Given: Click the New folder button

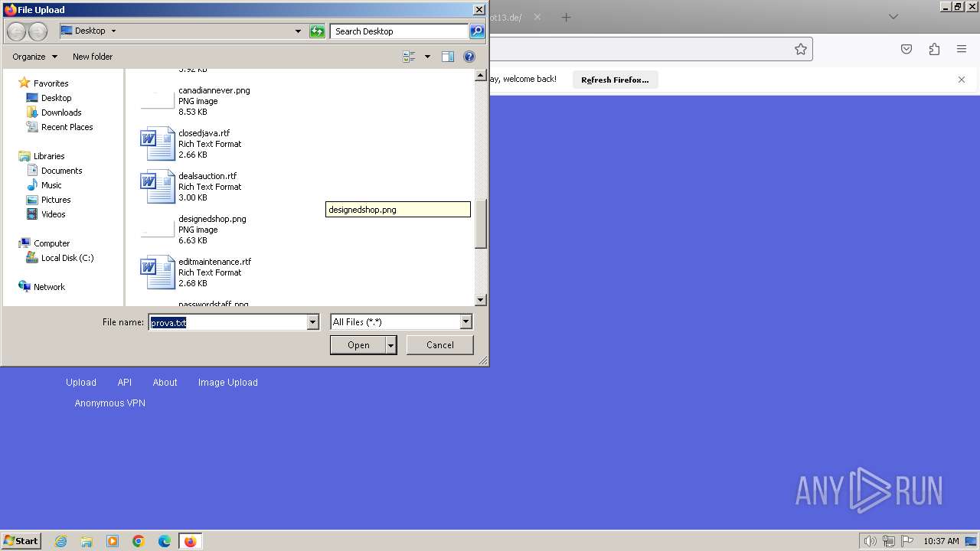Looking at the screenshot, I should coord(93,57).
